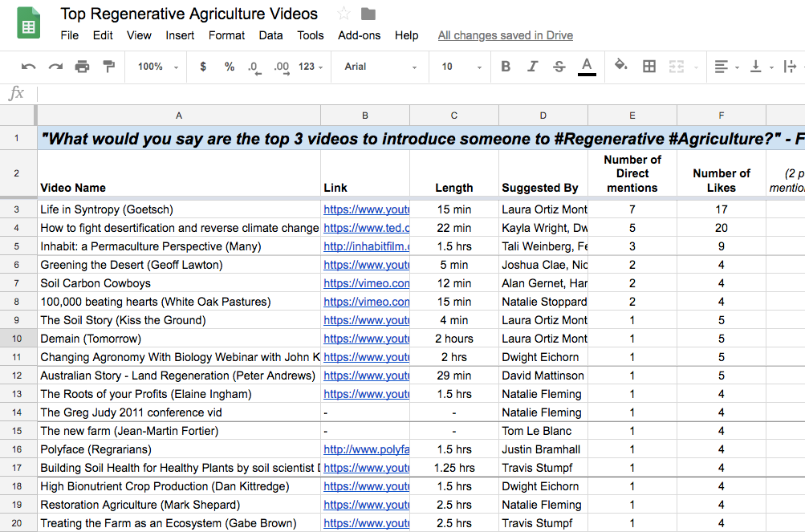Click the undo arrow icon

(x=29, y=67)
